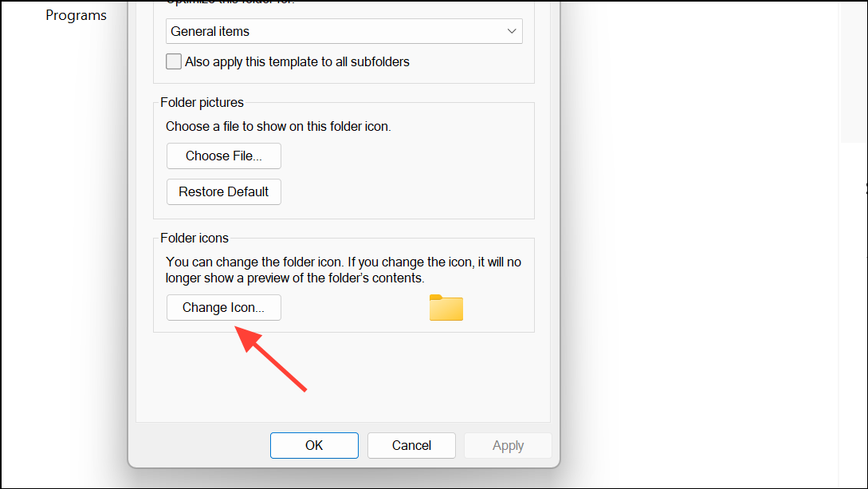Click the Folder icons section heading
Image resolution: width=868 pixels, height=489 pixels.
click(x=194, y=238)
